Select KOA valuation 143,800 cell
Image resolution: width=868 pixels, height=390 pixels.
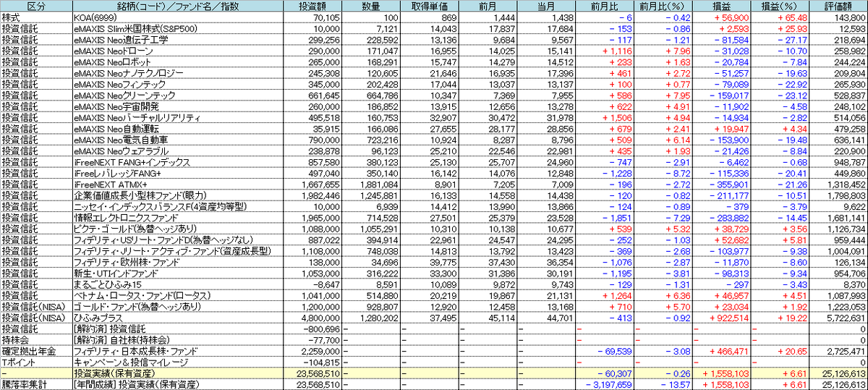[838, 17]
